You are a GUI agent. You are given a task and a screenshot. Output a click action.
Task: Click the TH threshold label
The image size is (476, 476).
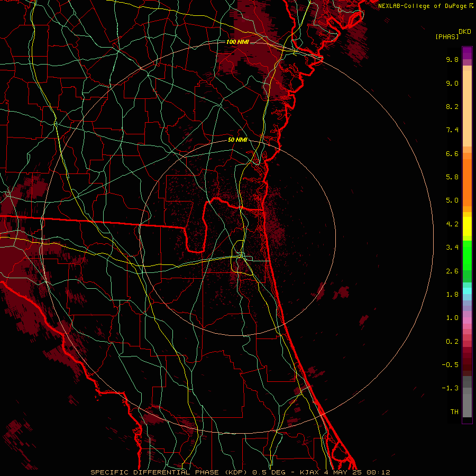[454, 412]
